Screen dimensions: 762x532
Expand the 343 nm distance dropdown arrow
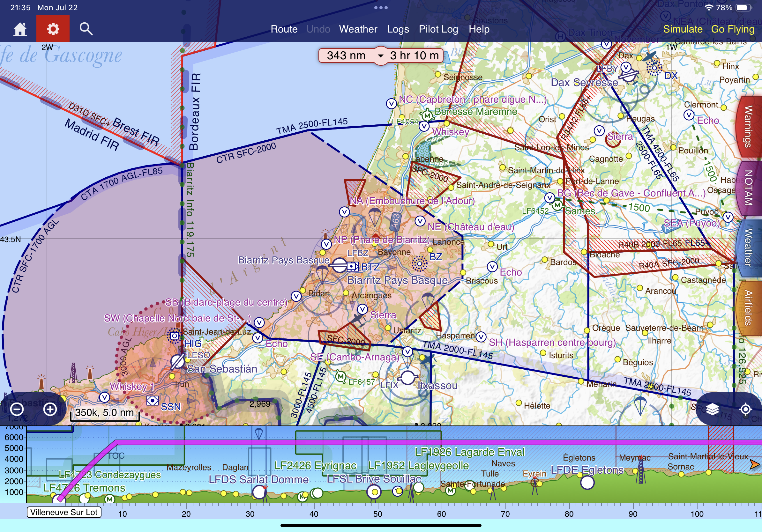(381, 56)
